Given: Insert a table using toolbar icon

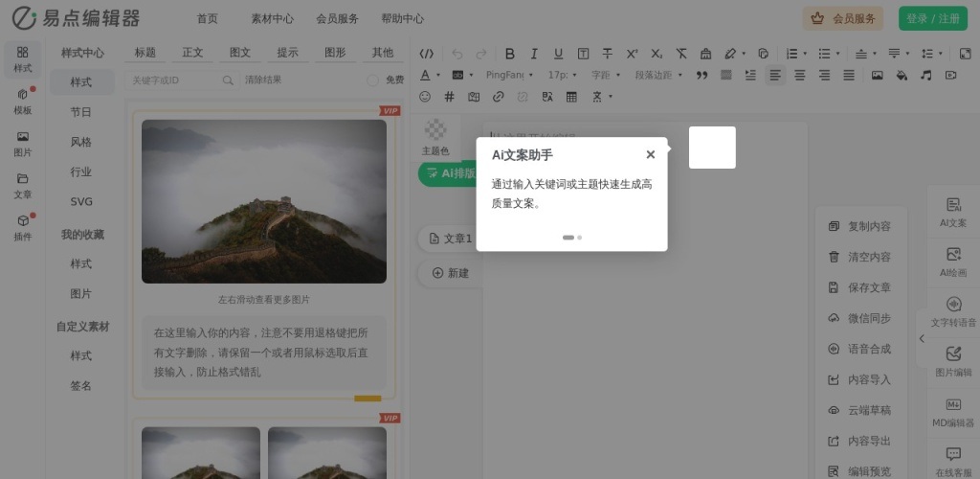Looking at the screenshot, I should tap(571, 97).
